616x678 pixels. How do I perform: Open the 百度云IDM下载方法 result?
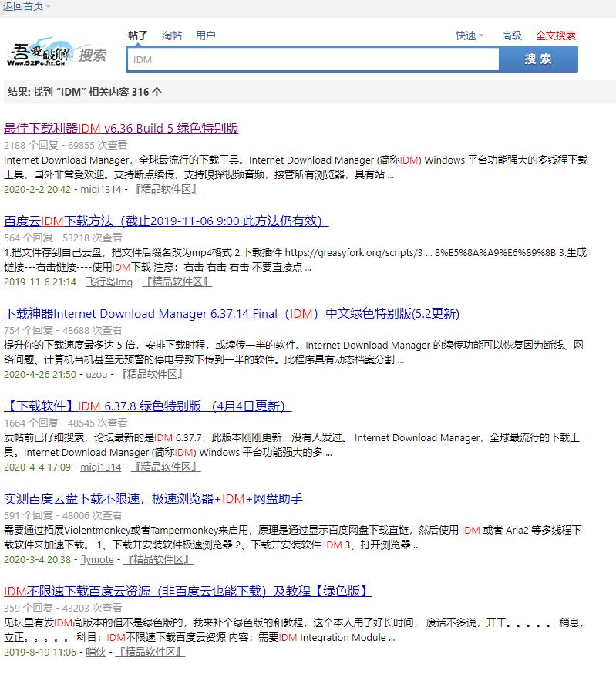pyautogui.click(x=166, y=221)
